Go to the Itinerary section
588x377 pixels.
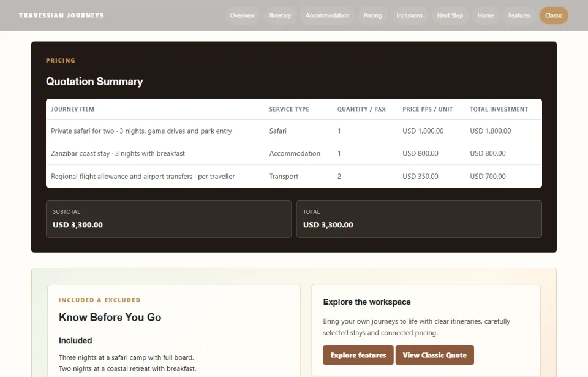(x=280, y=15)
